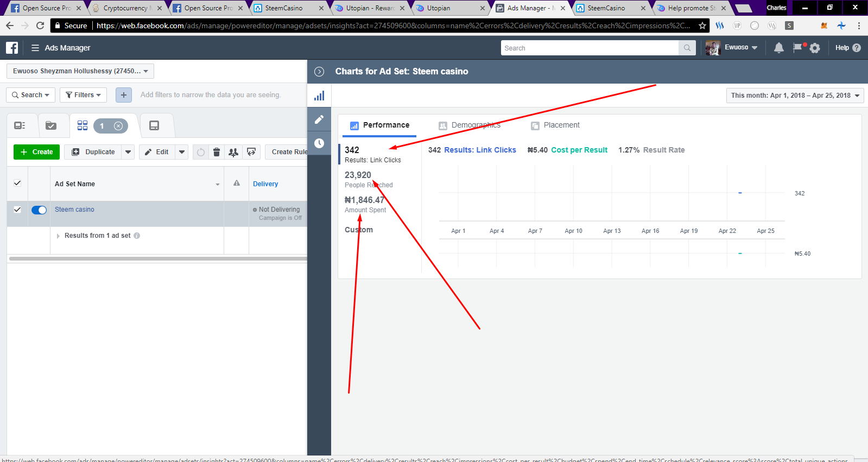Click Results: Link Clicks legend label

pos(480,150)
